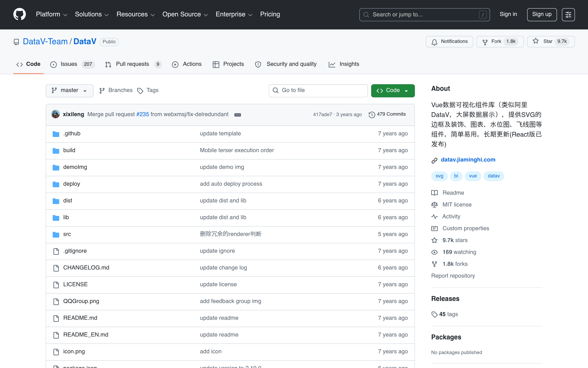Select the svg topic tag
The width and height of the screenshot is (588, 368).
[x=439, y=176]
